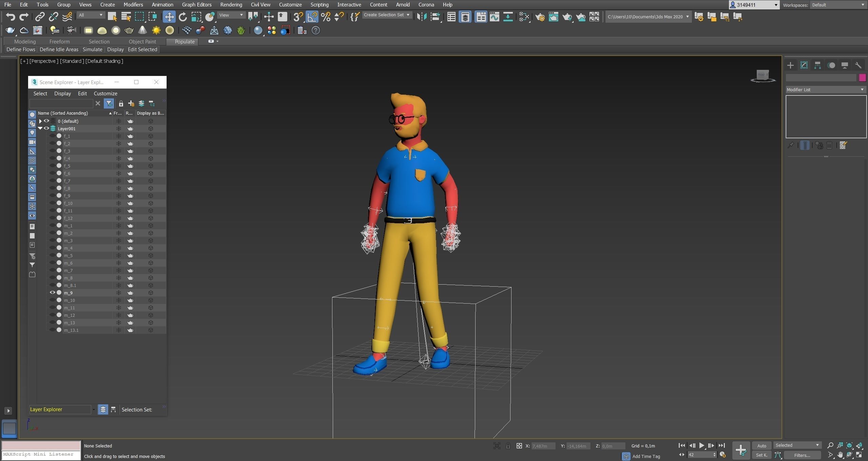
Task: Click the Cone primitive icon
Action: 142,31
